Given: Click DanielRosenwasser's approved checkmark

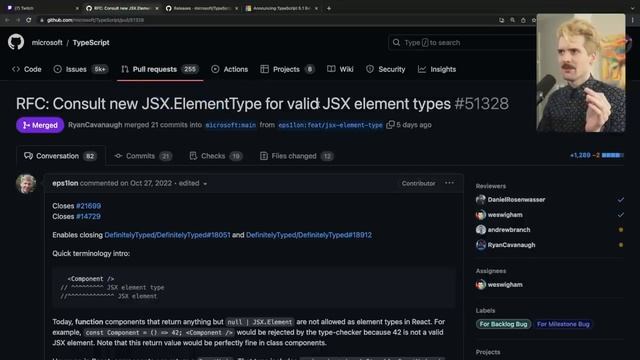Looking at the screenshot, I should pos(620,200).
